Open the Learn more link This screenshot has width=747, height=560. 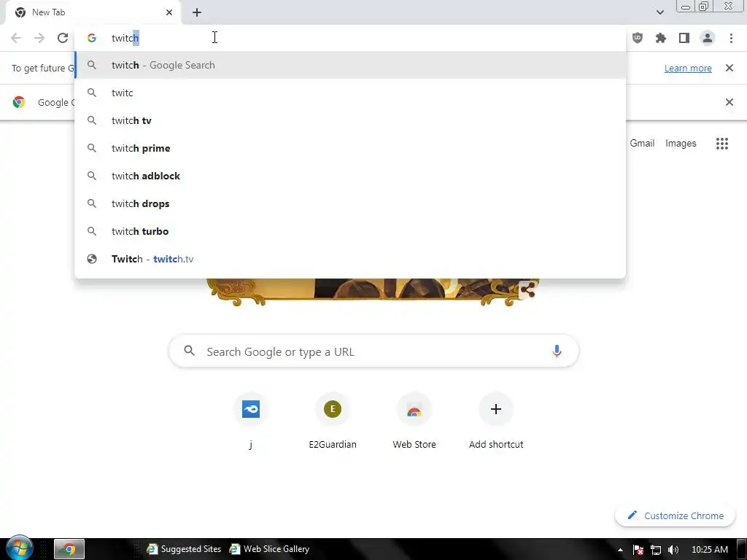pyautogui.click(x=688, y=68)
